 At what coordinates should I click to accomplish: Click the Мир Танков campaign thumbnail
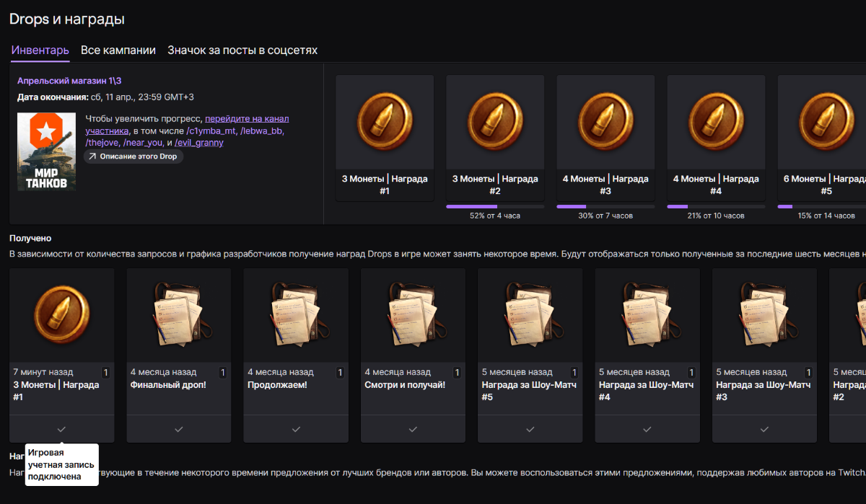[x=46, y=151]
